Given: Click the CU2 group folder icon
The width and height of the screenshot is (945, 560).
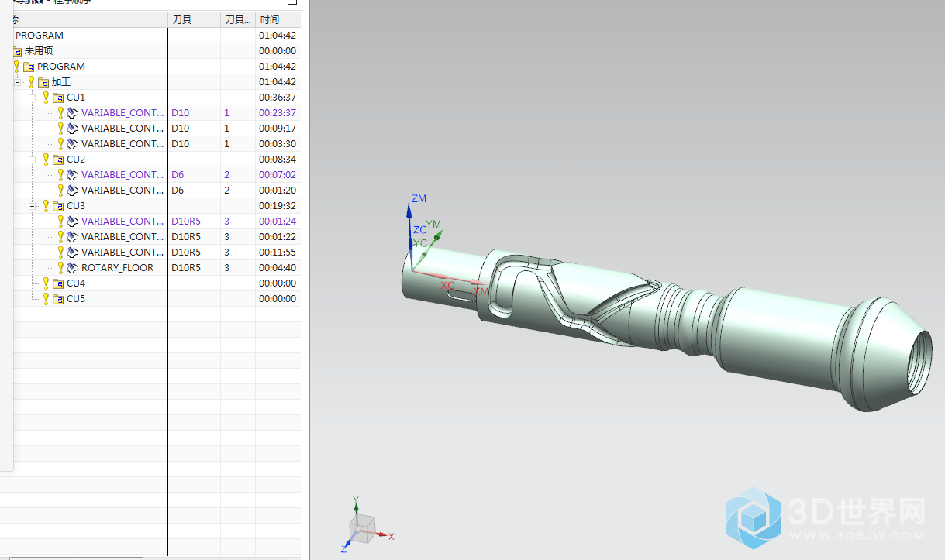Looking at the screenshot, I should pos(58,160).
